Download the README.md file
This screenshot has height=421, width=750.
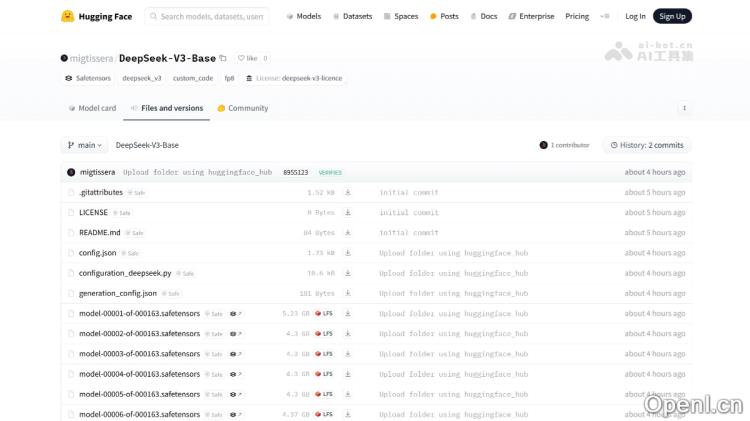[x=348, y=233]
